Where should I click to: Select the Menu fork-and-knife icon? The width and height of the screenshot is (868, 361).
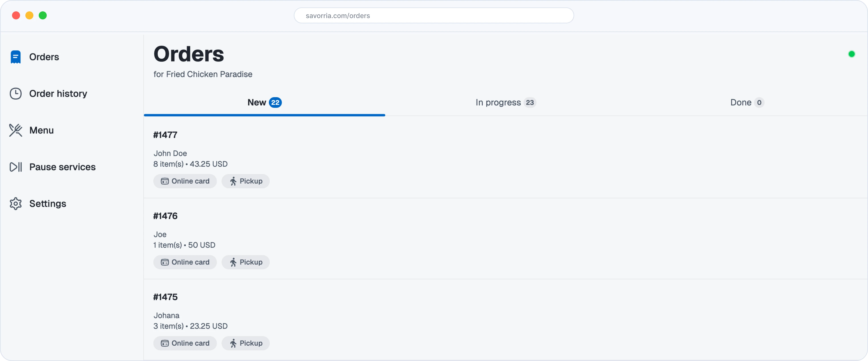(16, 130)
